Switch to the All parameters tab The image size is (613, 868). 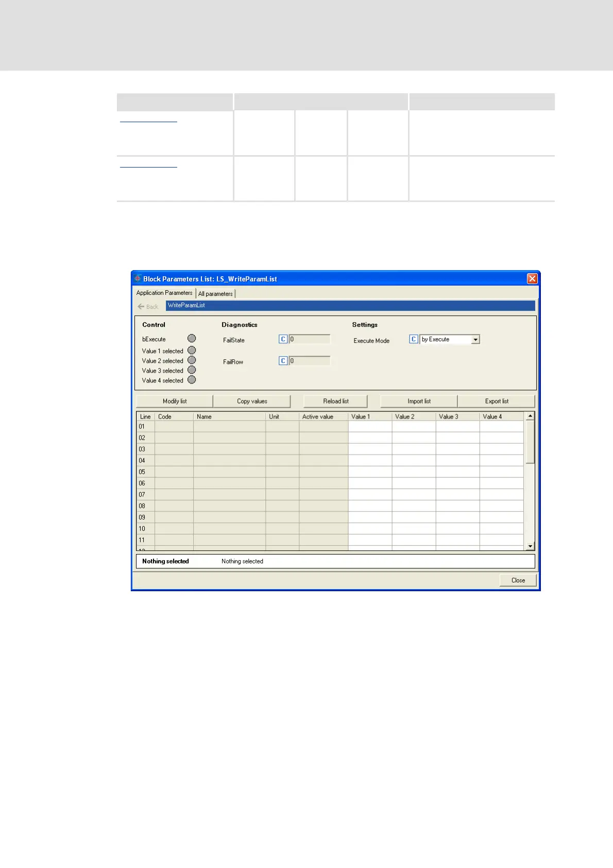click(215, 294)
